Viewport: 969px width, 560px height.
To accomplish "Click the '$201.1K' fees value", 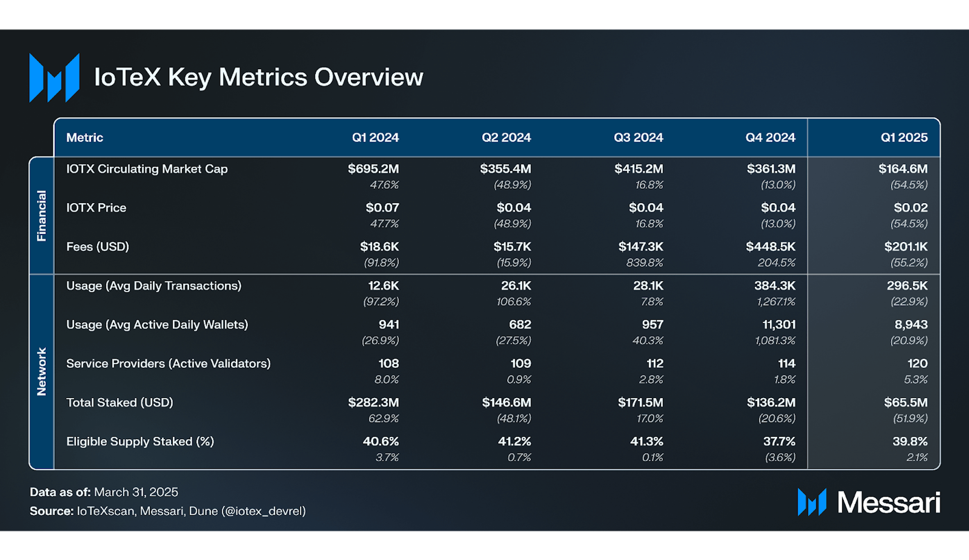I will point(906,247).
